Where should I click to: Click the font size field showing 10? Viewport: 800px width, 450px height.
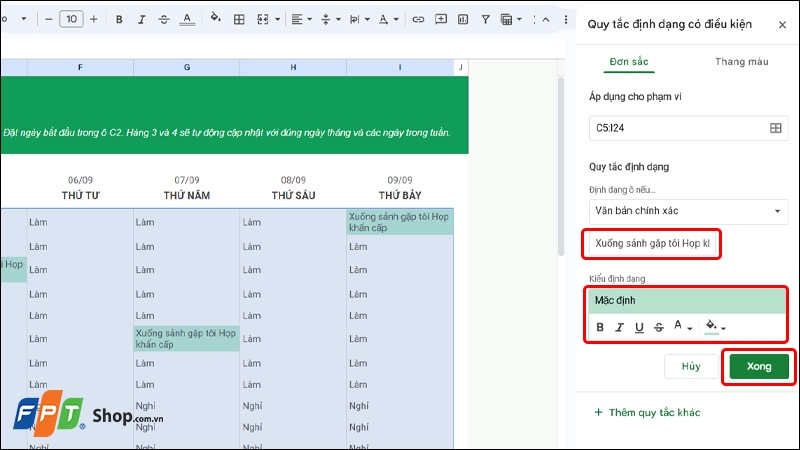coord(71,19)
